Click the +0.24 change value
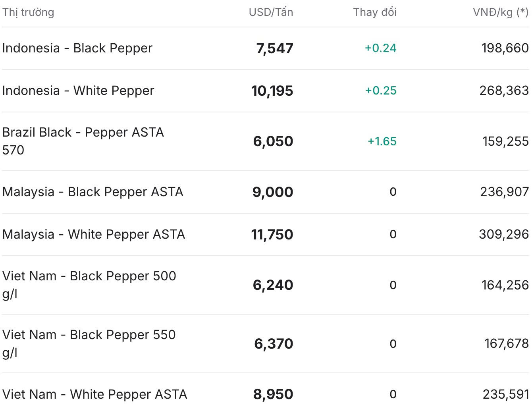Viewport: 532px width, 409px height. tap(381, 48)
